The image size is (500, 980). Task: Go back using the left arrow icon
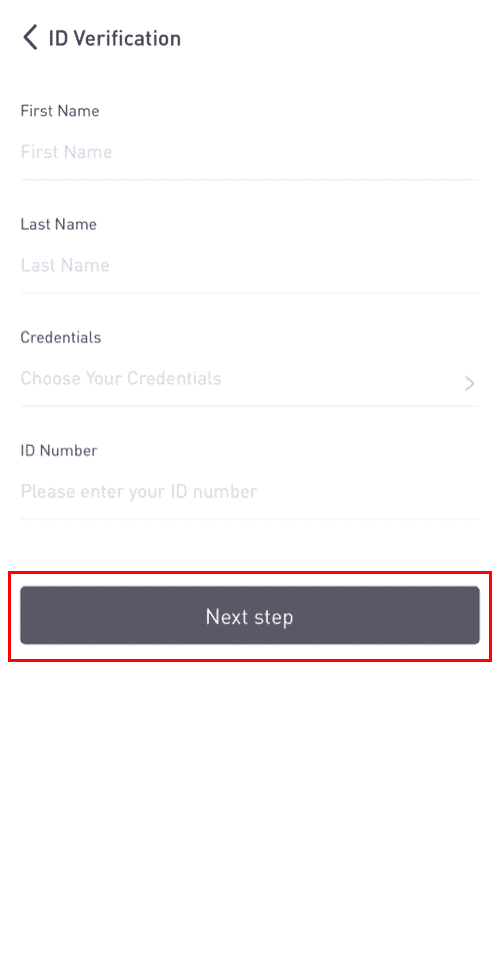pos(30,38)
